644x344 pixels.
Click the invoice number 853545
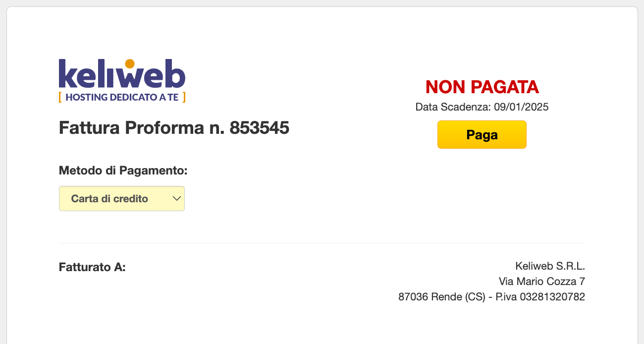(x=259, y=128)
